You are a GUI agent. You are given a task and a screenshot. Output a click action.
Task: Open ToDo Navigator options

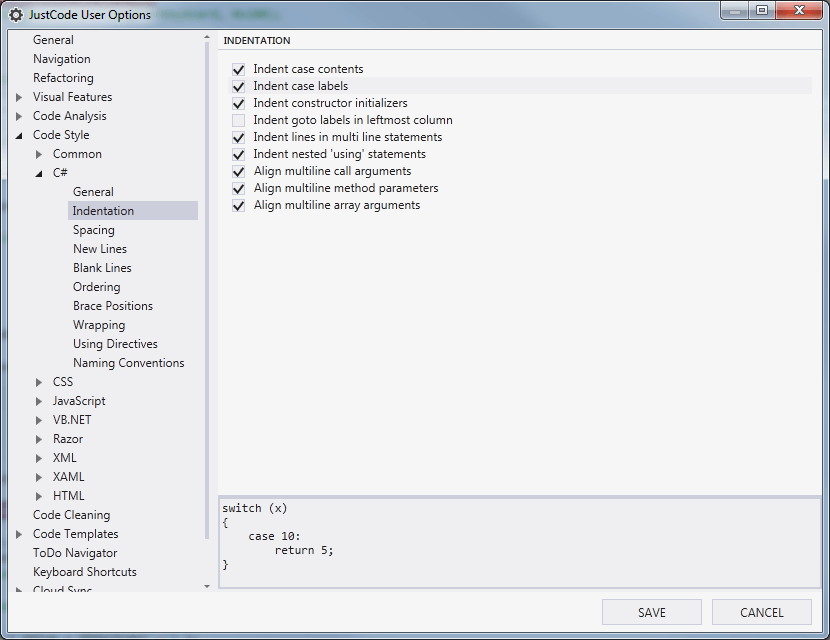click(x=75, y=553)
